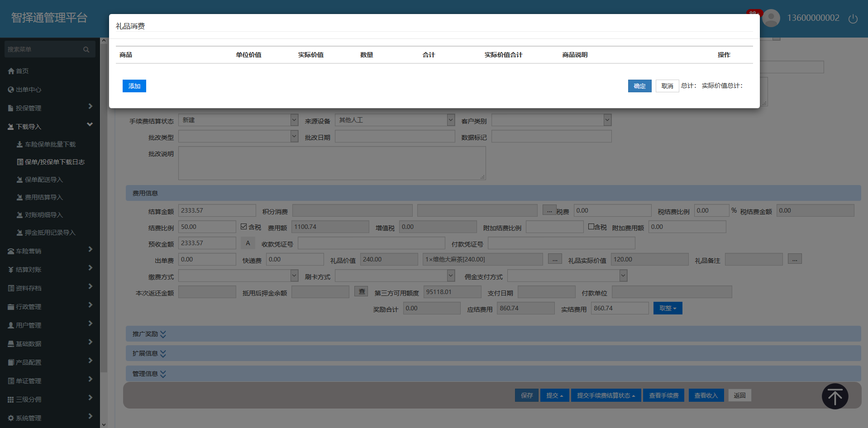Open 出单中心 in the sidebar
This screenshot has height=428, width=868.
(x=28, y=90)
